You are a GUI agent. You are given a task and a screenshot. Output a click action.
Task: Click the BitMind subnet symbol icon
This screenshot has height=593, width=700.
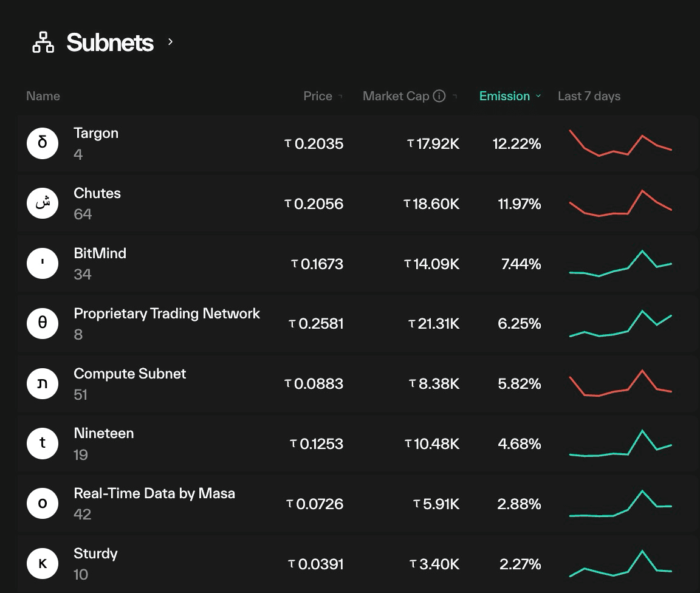(43, 263)
